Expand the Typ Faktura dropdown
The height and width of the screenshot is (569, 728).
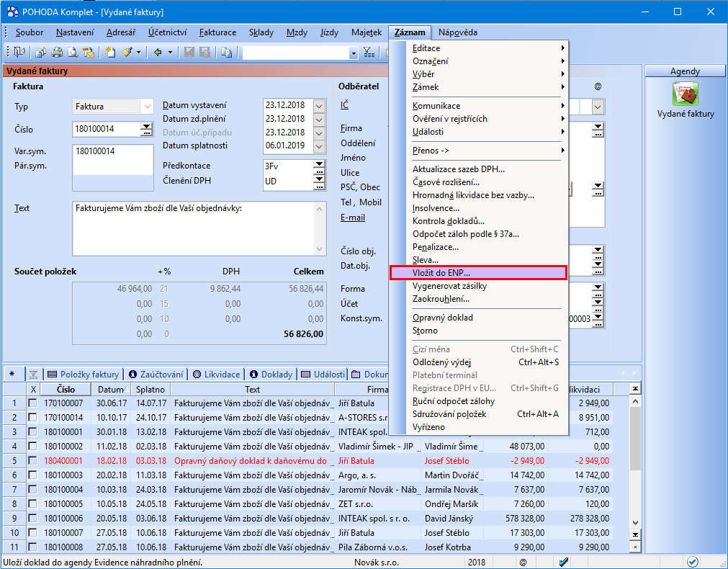pyautogui.click(x=148, y=107)
